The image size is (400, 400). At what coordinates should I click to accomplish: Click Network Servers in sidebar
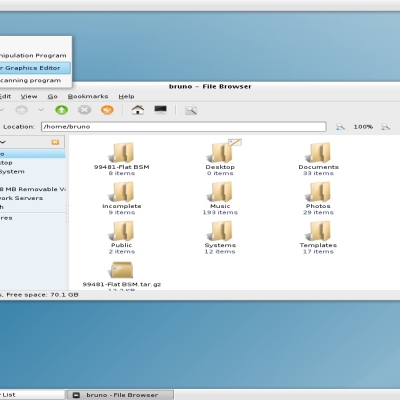tap(33, 198)
